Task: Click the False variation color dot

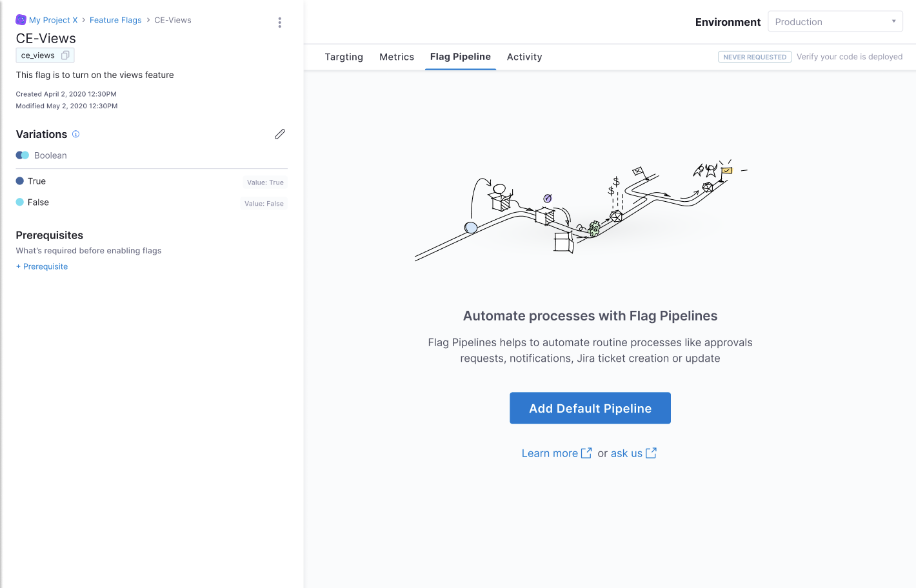Action: [x=20, y=202]
